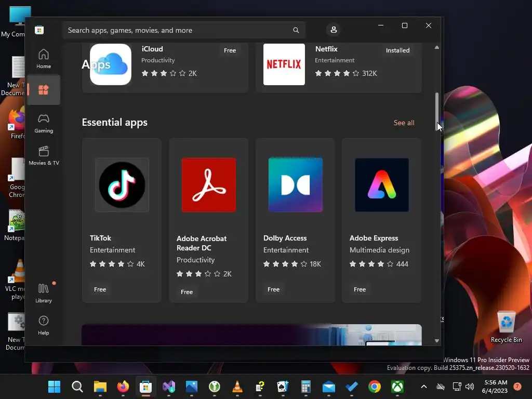The image size is (532, 399).
Task: Open the clock and date showing 5:56 AM
Action: tap(495, 387)
